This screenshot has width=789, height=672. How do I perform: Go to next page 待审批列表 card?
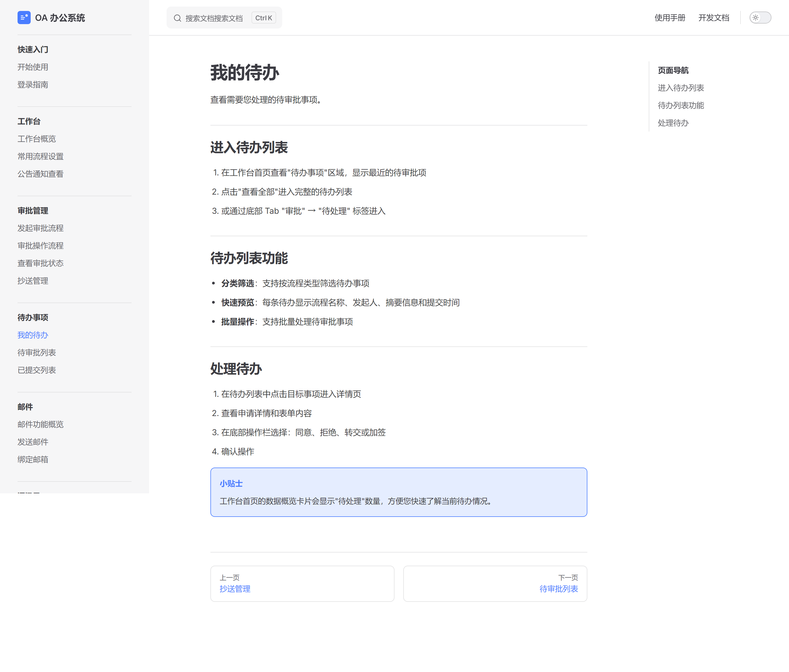pyautogui.click(x=495, y=584)
